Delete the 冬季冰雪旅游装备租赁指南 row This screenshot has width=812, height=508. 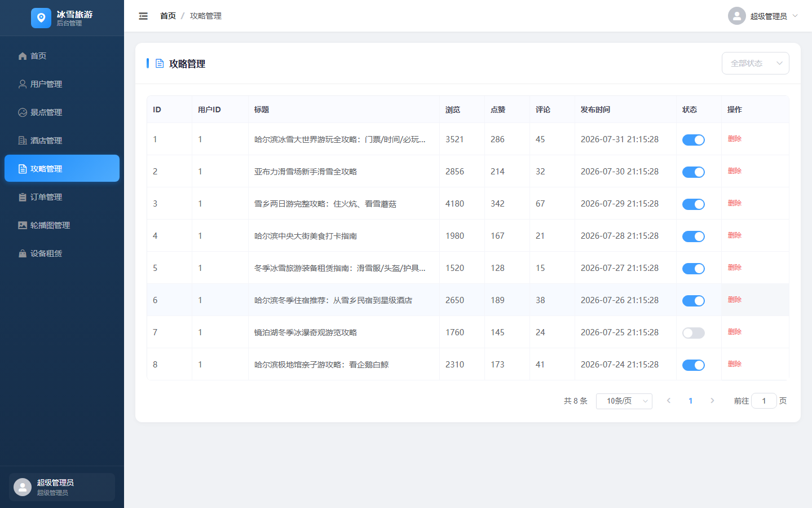(x=734, y=268)
